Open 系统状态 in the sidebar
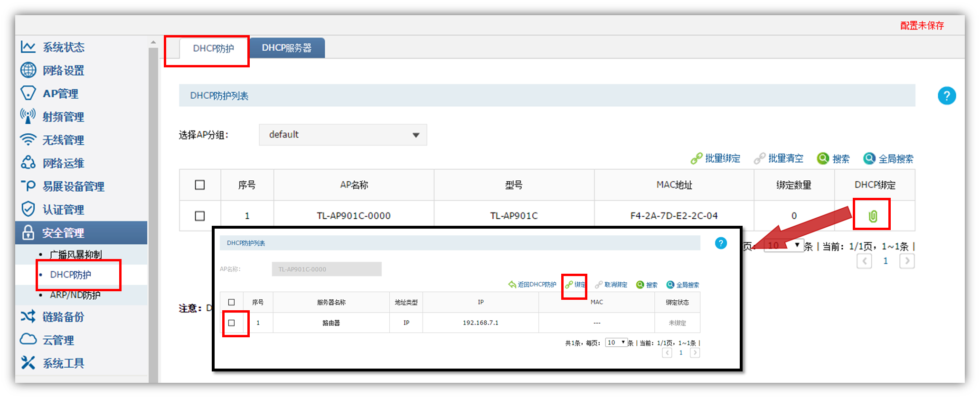Viewport: 980px width, 398px height. click(x=53, y=47)
